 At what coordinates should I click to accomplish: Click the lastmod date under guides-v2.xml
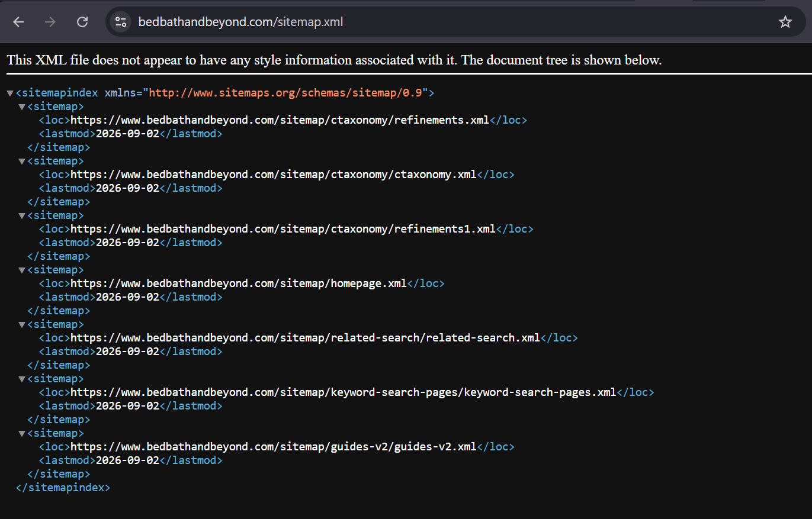tap(127, 460)
